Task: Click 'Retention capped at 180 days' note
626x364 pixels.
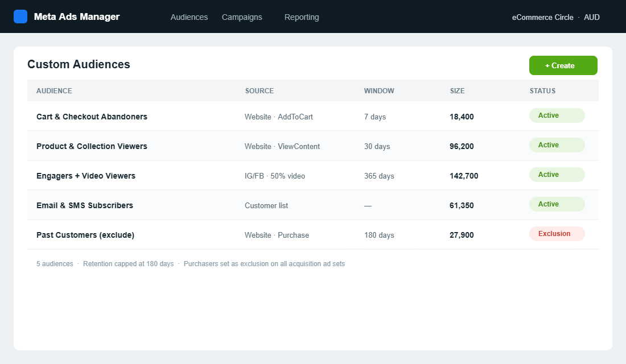Action: [128, 263]
